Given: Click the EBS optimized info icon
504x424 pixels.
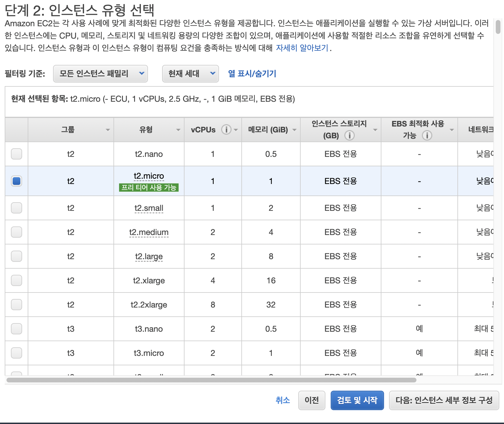Looking at the screenshot, I should coord(427,135).
